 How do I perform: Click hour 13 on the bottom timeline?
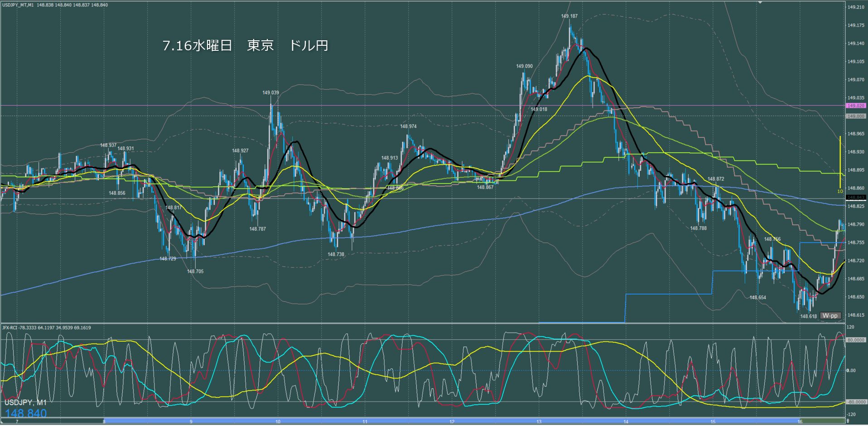(539, 421)
